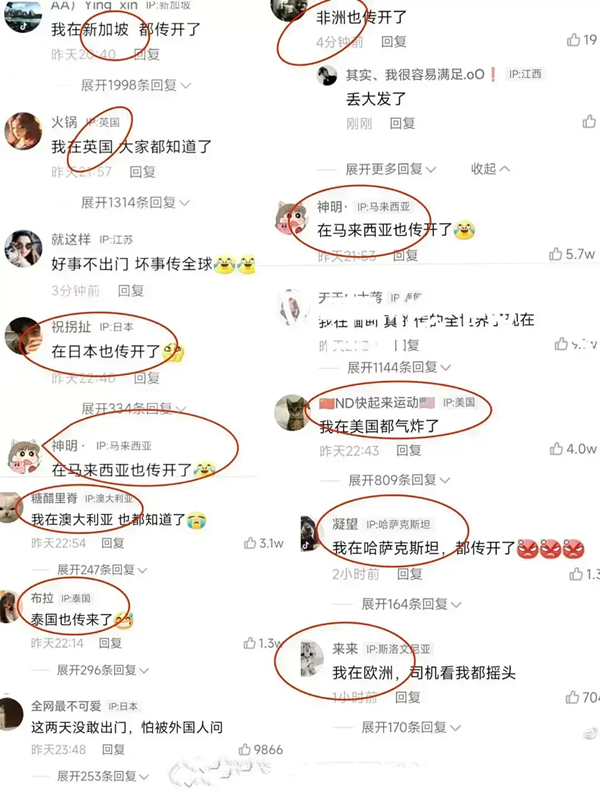Tap thumbs-up on 9866 likes comment
Viewport: 600px width, 800px height.
(x=245, y=749)
